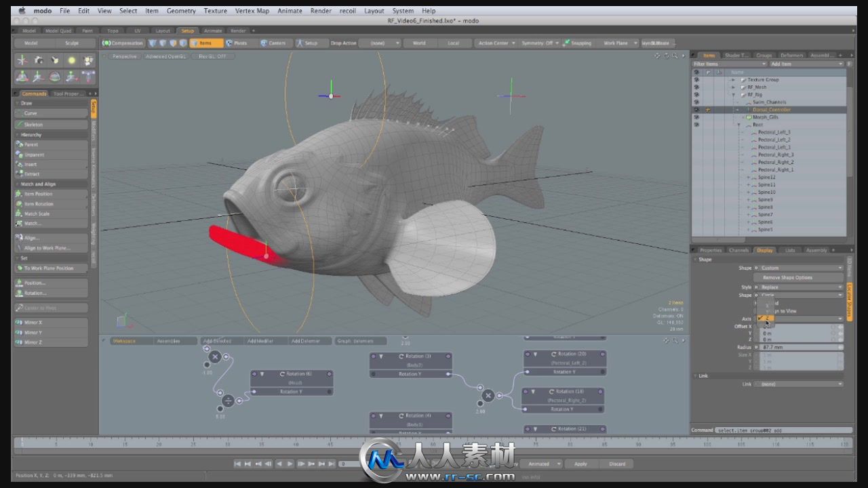Viewport: 868px width, 488px height.
Task: Toggle visibility eye of Texture Group
Action: point(696,79)
